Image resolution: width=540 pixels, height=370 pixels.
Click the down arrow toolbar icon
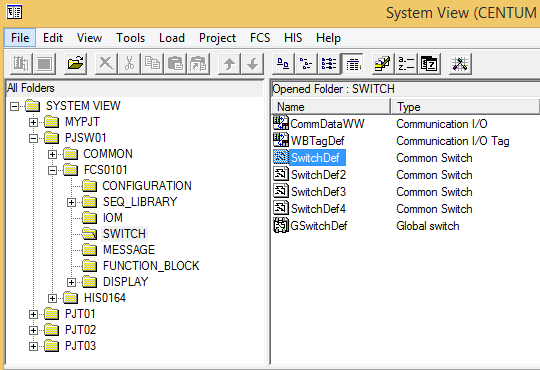[252, 64]
